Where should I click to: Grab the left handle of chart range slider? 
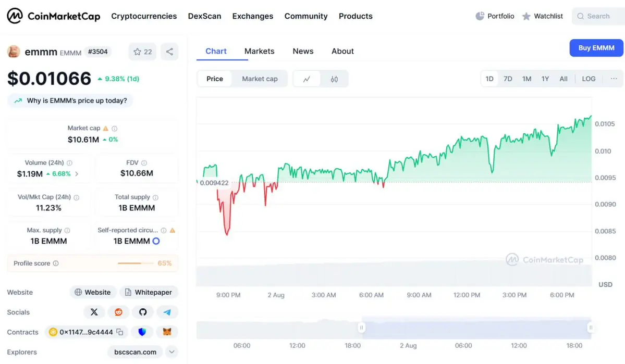362,328
